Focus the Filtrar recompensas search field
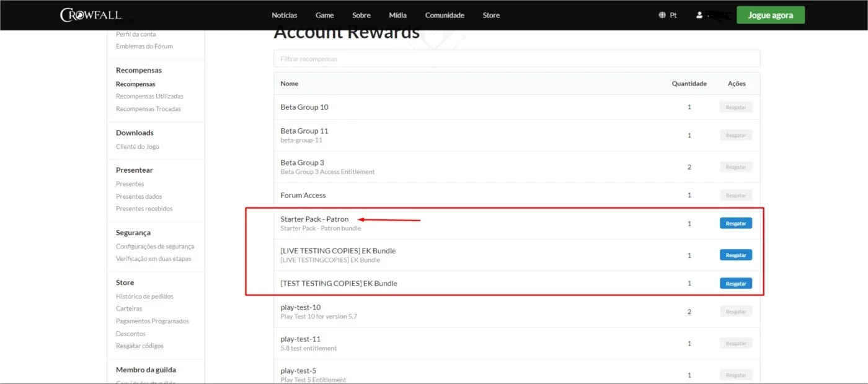Screen dimensions: 868x384 516,59
